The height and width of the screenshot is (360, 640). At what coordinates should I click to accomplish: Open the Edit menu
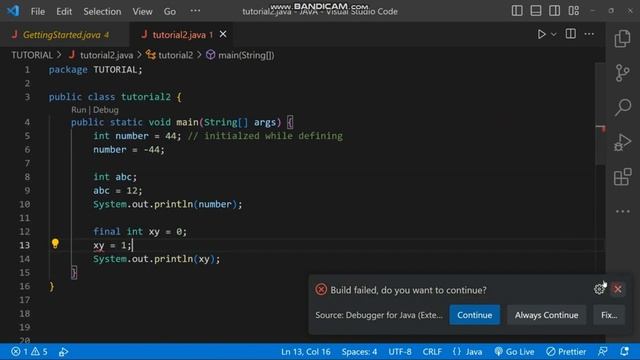click(64, 11)
